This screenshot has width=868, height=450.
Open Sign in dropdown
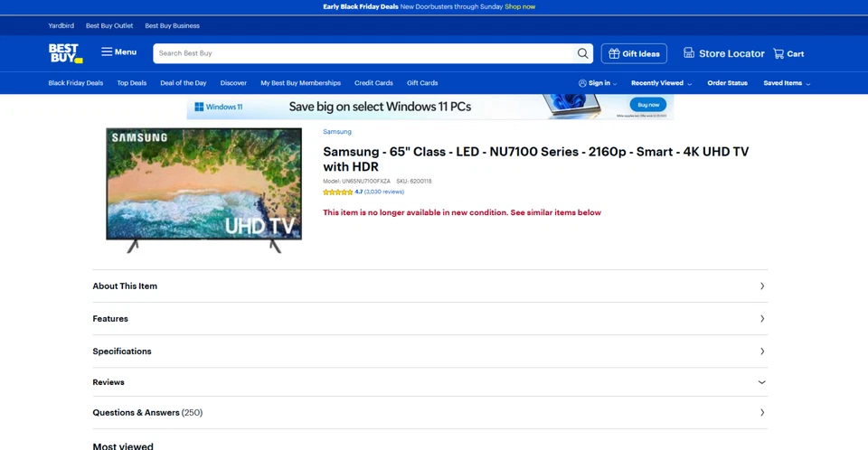coord(598,83)
